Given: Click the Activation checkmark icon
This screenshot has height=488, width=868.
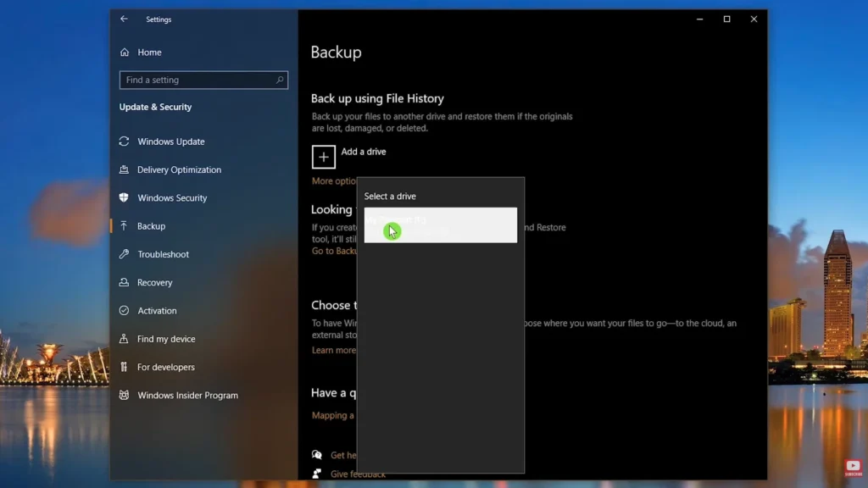Looking at the screenshot, I should [x=124, y=310].
